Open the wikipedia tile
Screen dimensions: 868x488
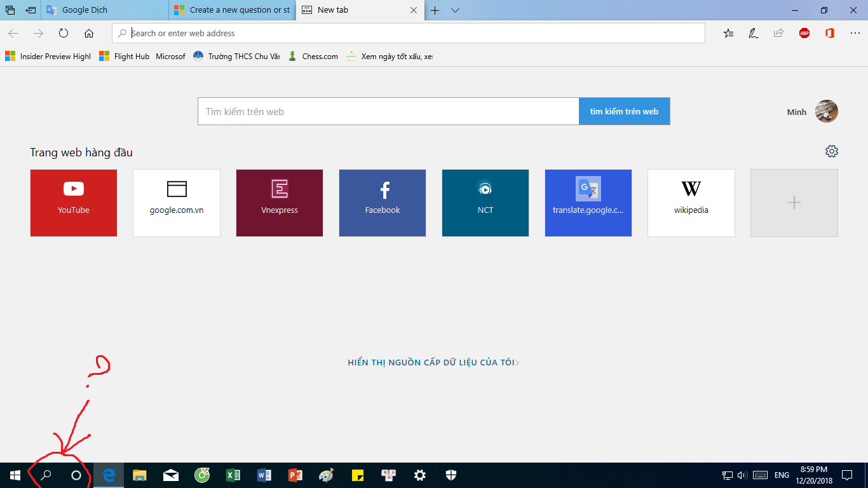[691, 203]
